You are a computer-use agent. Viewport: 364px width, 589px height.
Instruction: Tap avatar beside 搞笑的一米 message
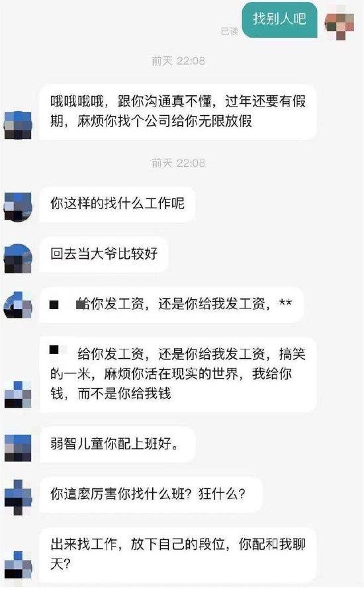point(18,394)
